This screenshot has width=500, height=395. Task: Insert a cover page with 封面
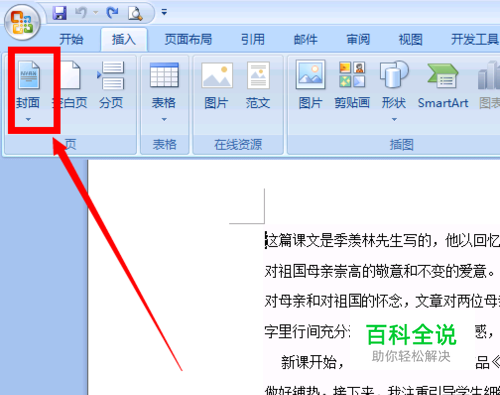point(28,85)
